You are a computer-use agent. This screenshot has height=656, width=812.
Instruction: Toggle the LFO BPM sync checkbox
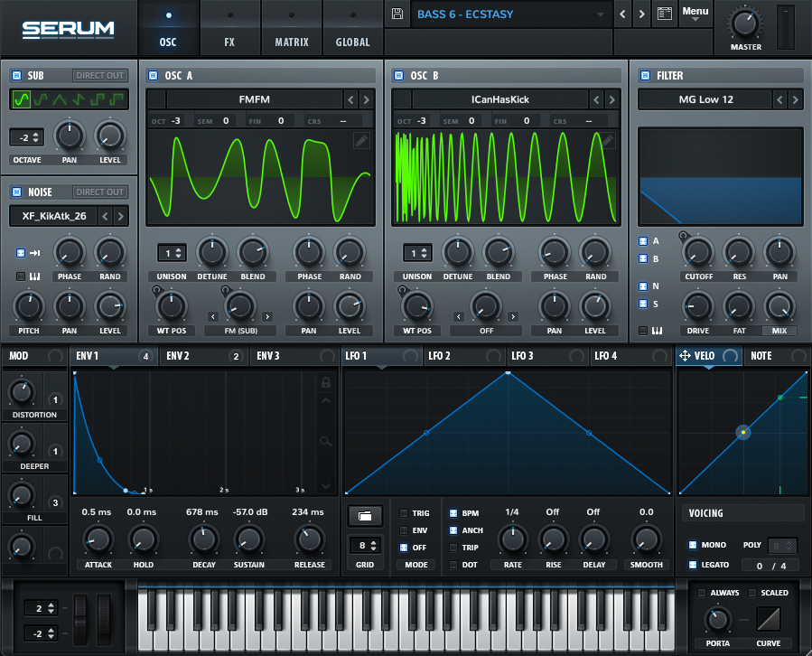(x=453, y=513)
